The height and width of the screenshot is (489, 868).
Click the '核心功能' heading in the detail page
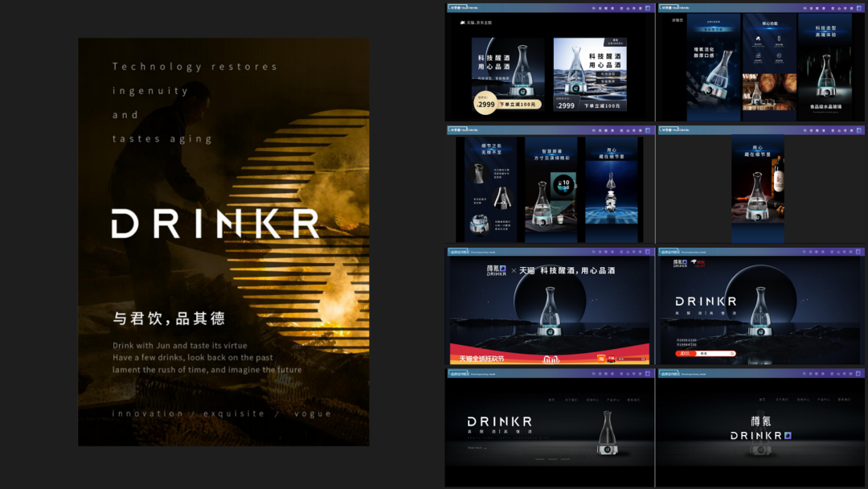pos(769,24)
